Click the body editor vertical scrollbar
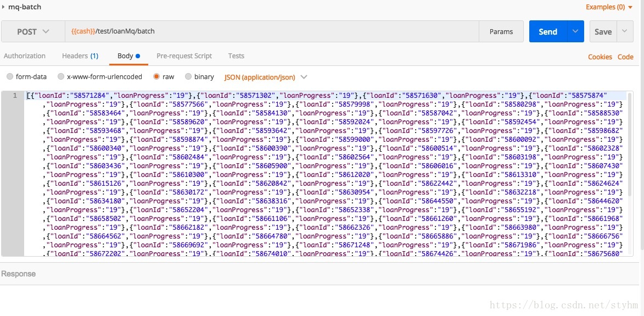Viewport: 644px width, 316px height. (x=630, y=144)
